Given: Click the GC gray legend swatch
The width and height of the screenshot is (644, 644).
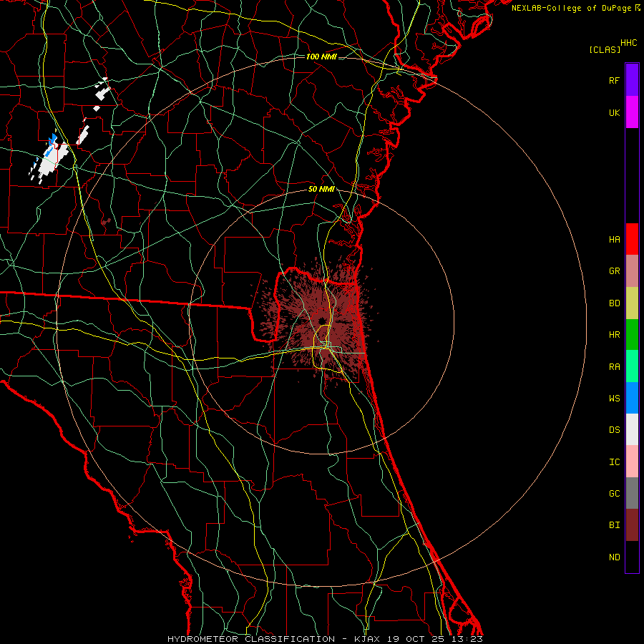Looking at the screenshot, I should tap(632, 493).
